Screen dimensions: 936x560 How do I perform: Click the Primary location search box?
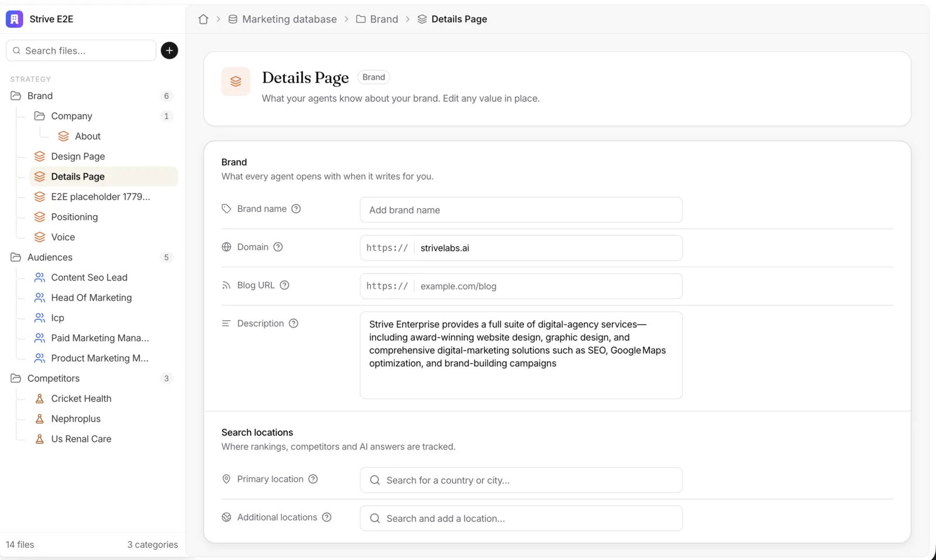click(x=521, y=480)
